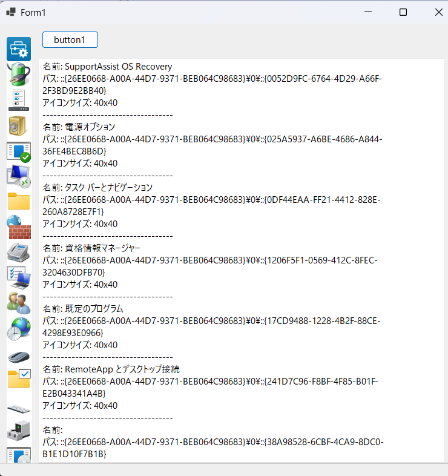The image size is (448, 476).
Task: Open the folder with checkbox options icon
Action: tap(19, 378)
